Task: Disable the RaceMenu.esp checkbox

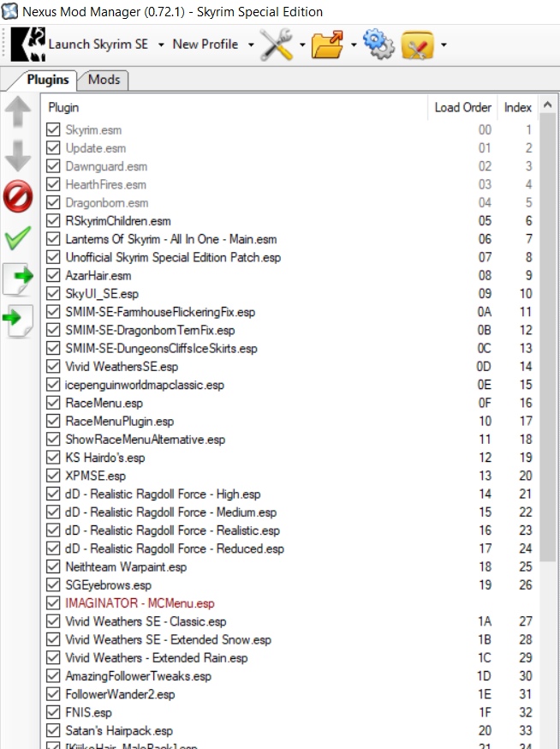Action: [53, 403]
